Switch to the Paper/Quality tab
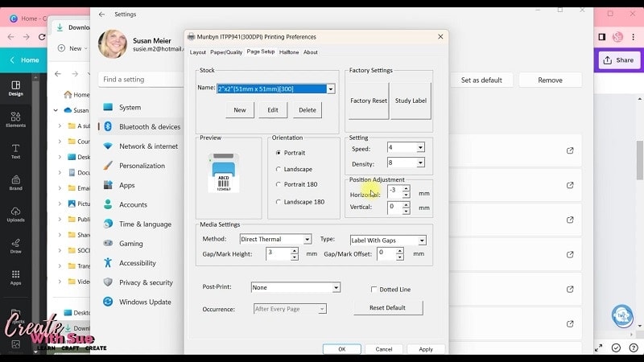This screenshot has width=644, height=362. pyautogui.click(x=226, y=52)
